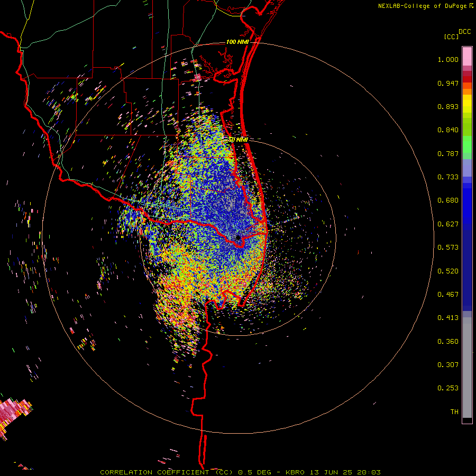The image size is (476, 476).
Task: Click the 0.467 scale value
Action: click(x=448, y=295)
